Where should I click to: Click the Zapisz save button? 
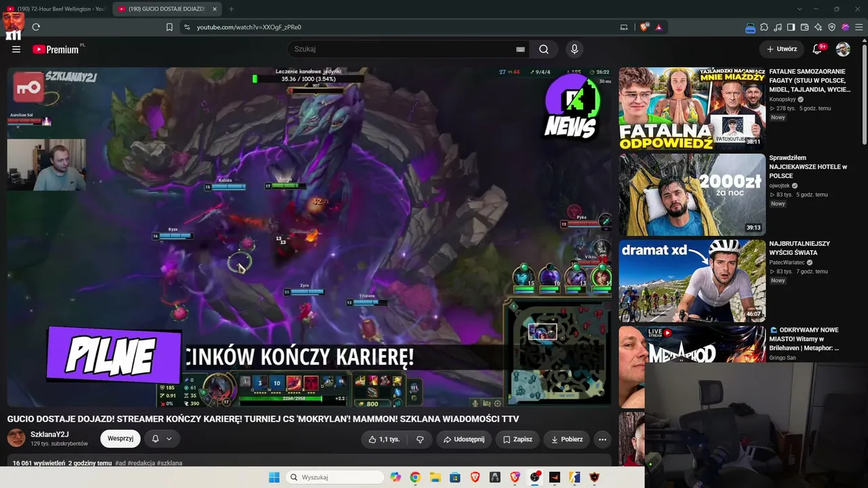click(517, 439)
